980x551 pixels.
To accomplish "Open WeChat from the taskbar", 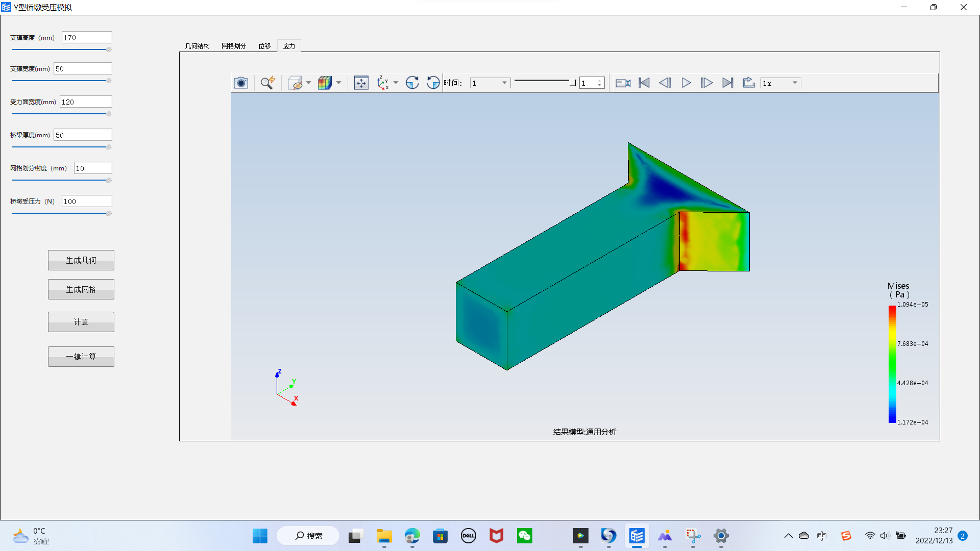I will (x=524, y=536).
